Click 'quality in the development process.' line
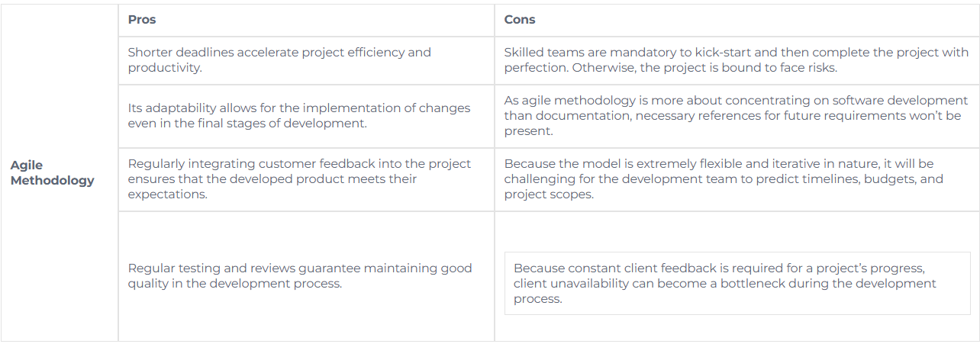 pyautogui.click(x=234, y=284)
